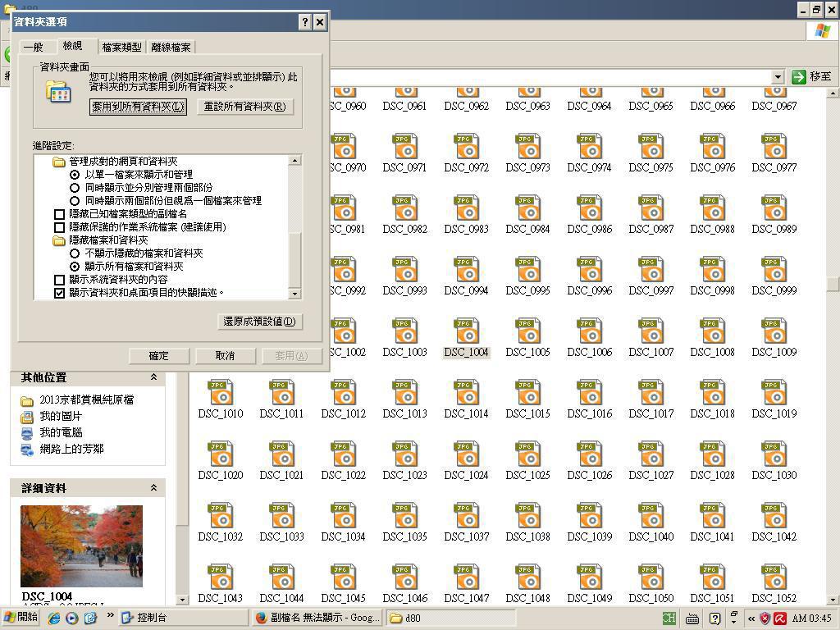
Task: Uncheck 顯示資料夾和桌面項目的快顯描述 checkbox
Action: pos(59,293)
